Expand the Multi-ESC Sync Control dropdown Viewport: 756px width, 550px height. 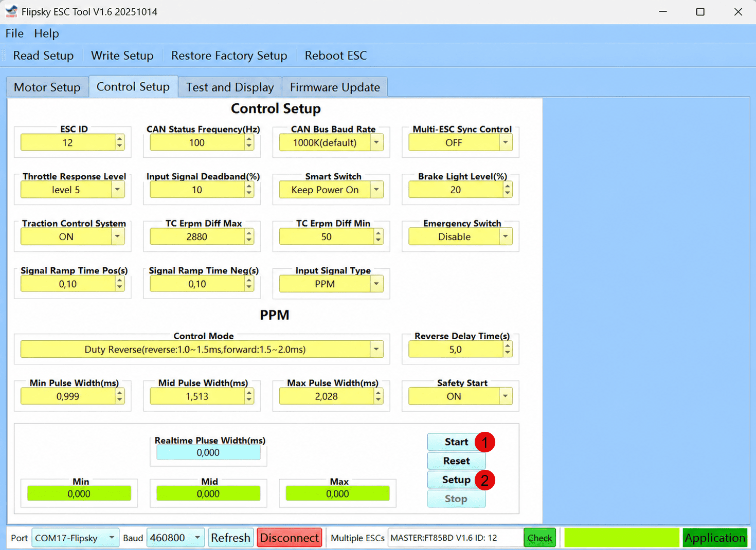[461, 143]
